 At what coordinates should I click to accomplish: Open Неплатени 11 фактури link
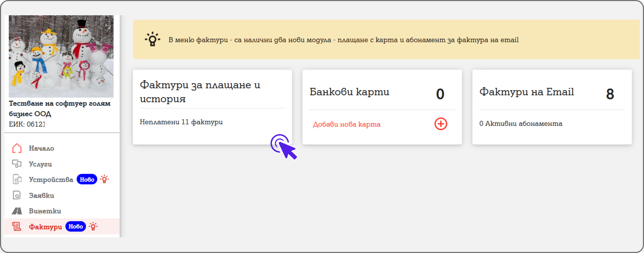[181, 122]
